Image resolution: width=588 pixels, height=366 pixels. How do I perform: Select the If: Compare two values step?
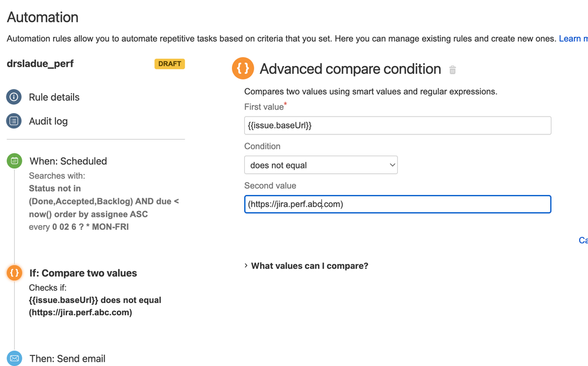click(x=83, y=273)
